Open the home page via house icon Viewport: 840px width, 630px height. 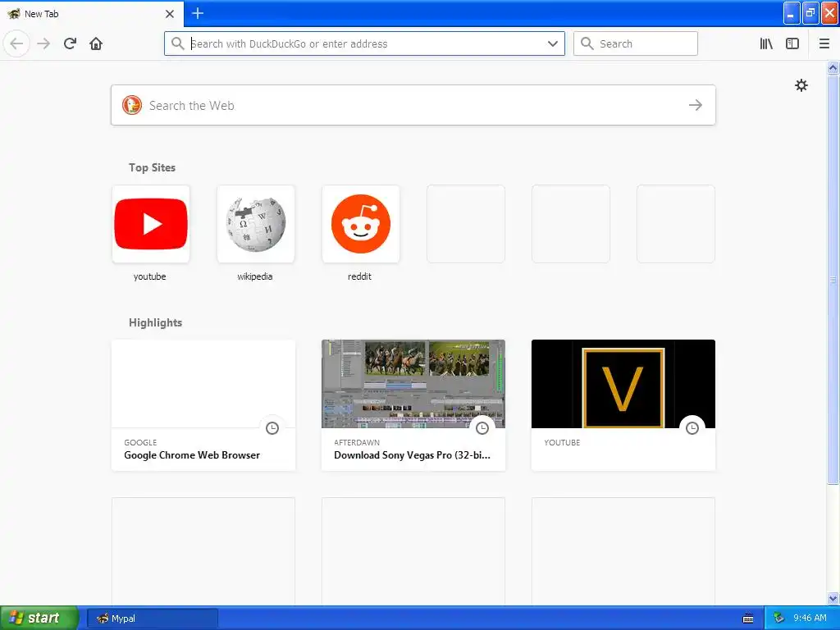[96, 43]
